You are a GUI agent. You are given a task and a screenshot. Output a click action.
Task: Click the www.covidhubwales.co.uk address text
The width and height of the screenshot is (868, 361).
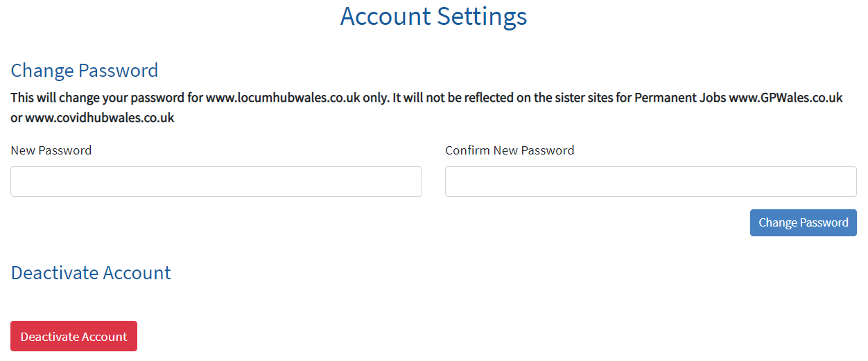point(100,118)
